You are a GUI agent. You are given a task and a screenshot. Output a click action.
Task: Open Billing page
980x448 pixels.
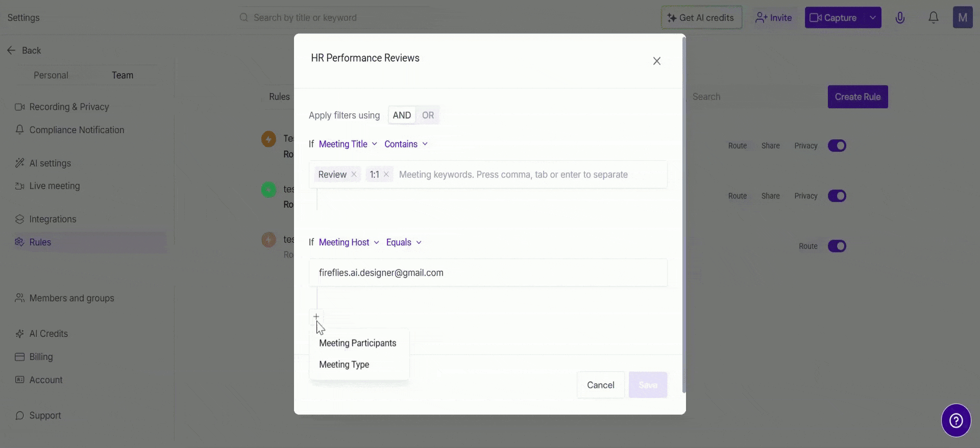[x=34, y=357]
